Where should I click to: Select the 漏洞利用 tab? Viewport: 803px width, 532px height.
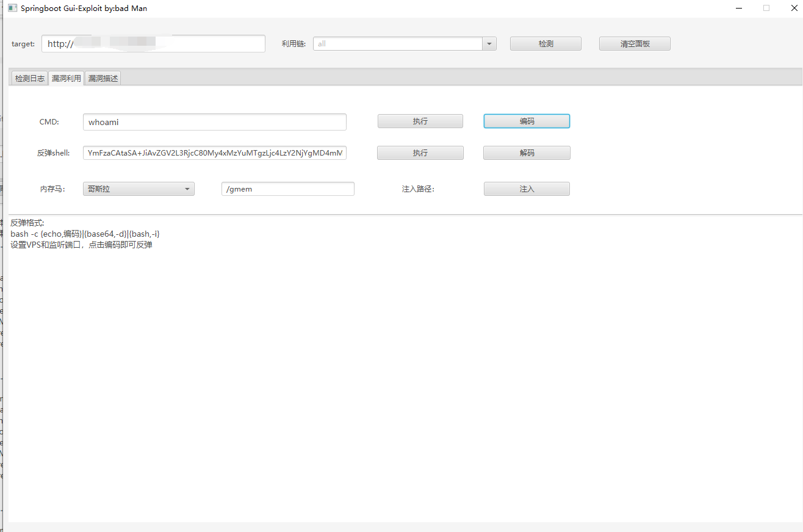click(x=66, y=79)
